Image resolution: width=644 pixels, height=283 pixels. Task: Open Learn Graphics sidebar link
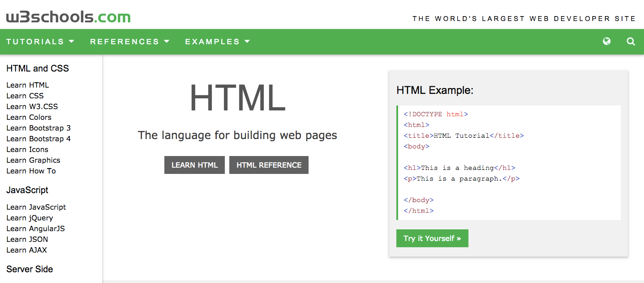pos(33,160)
